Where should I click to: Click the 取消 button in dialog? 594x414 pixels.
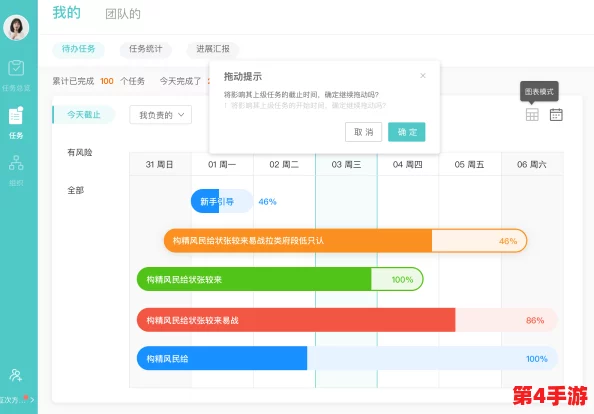pos(363,132)
